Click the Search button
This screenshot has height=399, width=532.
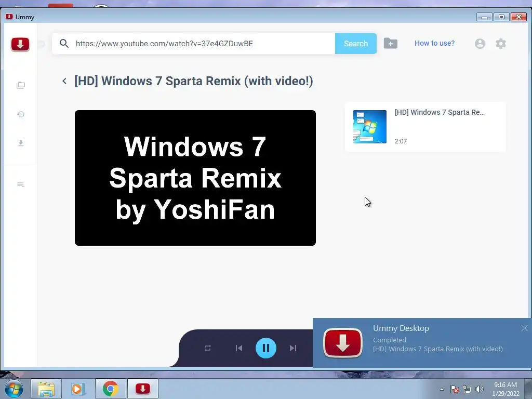tap(355, 44)
